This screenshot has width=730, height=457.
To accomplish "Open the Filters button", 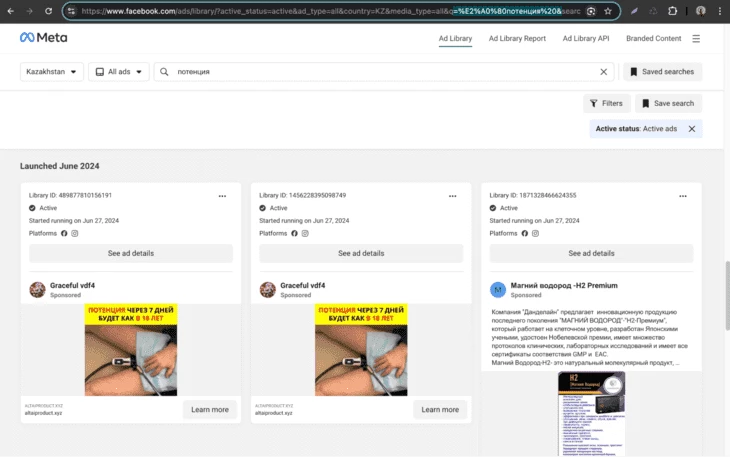I will coord(606,103).
